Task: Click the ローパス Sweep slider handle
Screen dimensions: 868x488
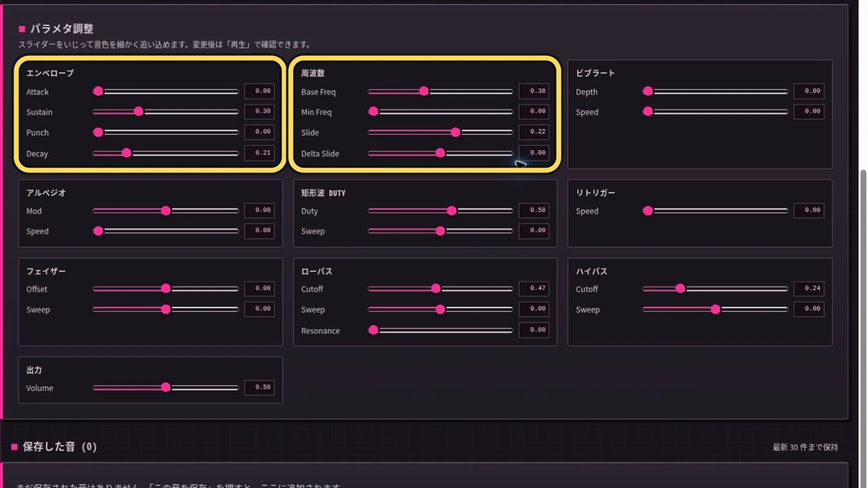Action: [x=441, y=309]
